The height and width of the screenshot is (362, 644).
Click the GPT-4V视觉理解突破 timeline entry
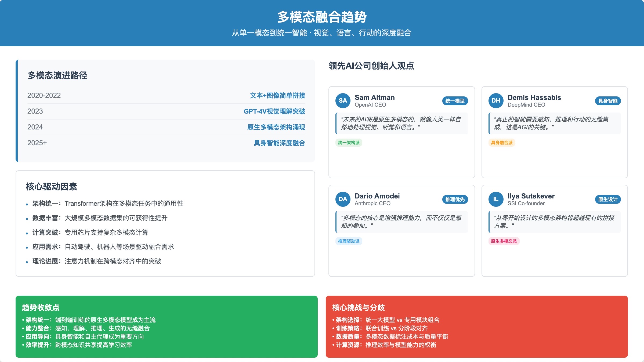274,111
